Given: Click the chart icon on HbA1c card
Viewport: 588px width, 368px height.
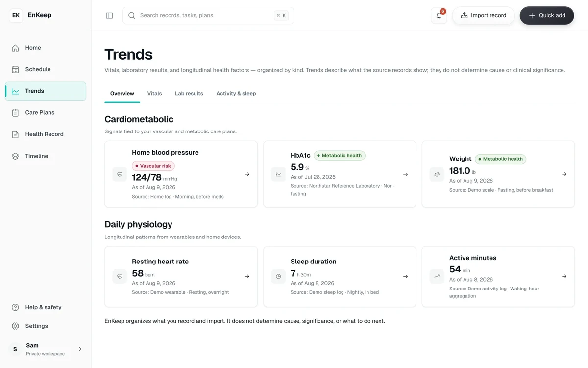Looking at the screenshot, I should [x=278, y=174].
